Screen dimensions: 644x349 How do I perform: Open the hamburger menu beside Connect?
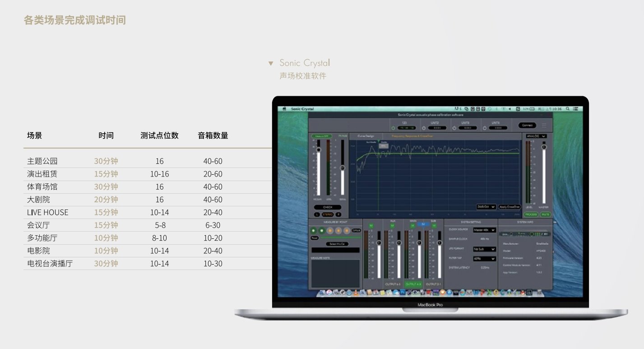click(544, 126)
